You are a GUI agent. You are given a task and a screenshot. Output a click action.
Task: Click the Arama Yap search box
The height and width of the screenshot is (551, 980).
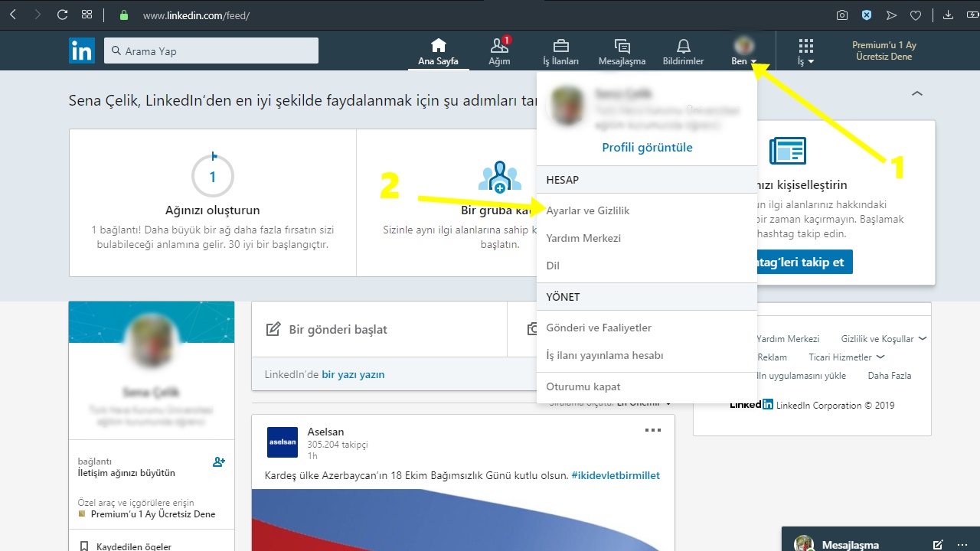pos(211,51)
